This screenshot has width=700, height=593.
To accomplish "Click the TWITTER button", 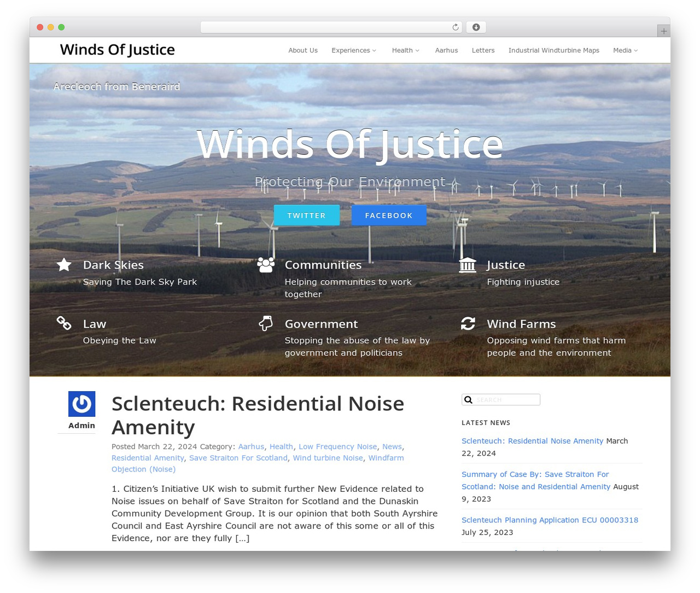I will [306, 216].
